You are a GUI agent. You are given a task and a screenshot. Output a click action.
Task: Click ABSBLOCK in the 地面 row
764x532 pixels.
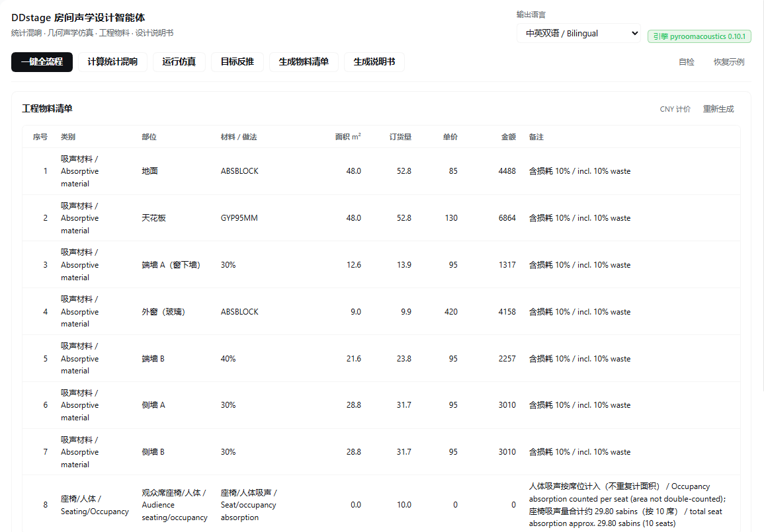pos(239,171)
